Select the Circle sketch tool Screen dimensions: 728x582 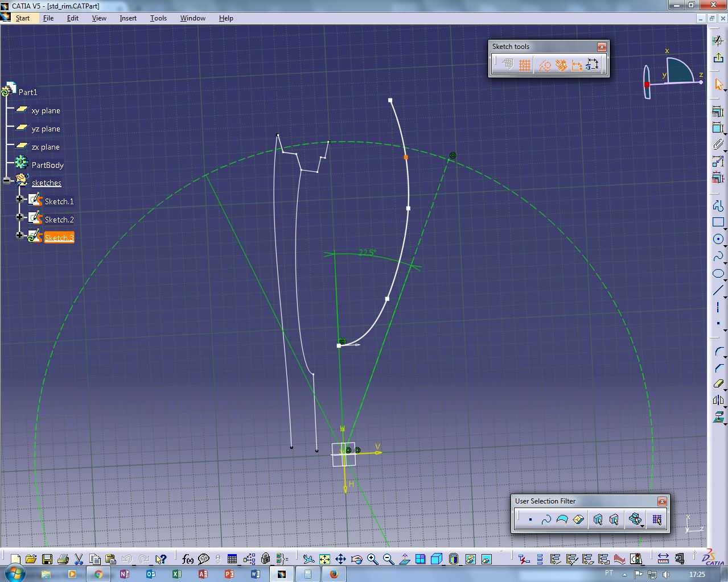pyautogui.click(x=718, y=240)
